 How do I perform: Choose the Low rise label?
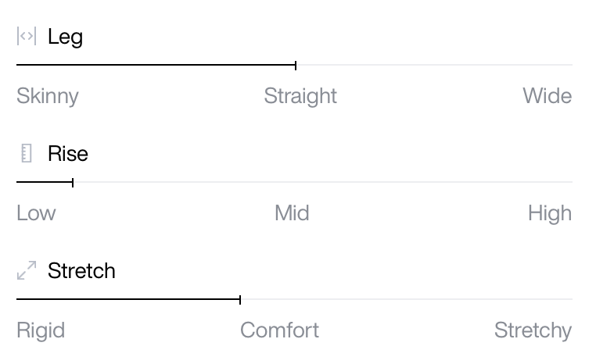(36, 213)
